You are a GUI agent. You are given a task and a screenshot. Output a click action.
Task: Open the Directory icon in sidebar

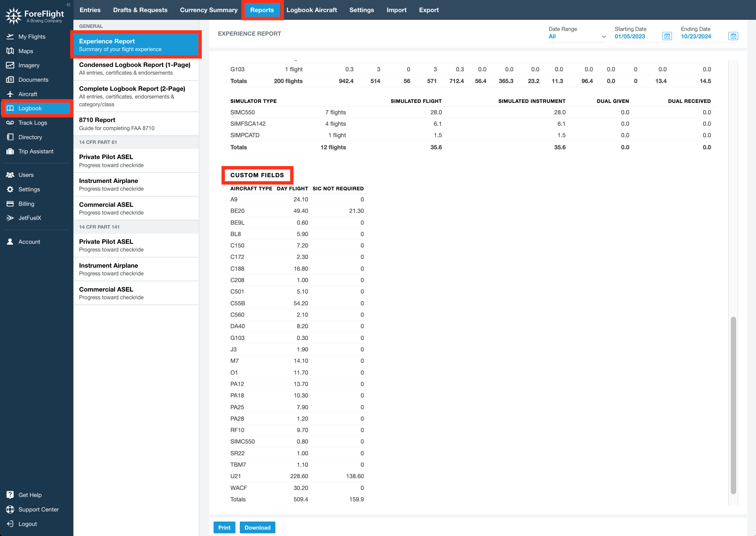click(x=10, y=137)
